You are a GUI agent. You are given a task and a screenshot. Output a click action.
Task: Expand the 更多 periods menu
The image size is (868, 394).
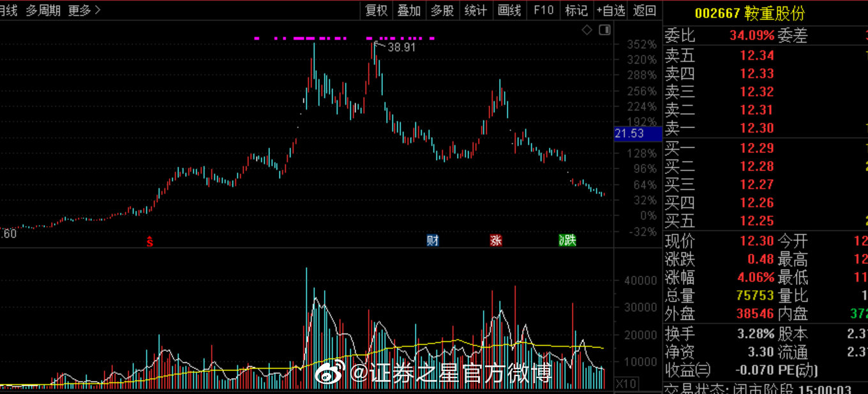84,10
